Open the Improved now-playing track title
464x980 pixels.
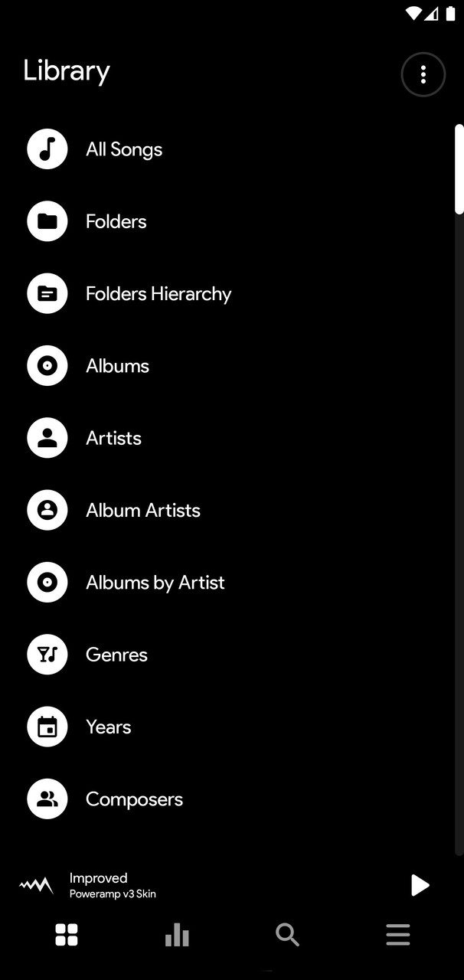point(99,878)
